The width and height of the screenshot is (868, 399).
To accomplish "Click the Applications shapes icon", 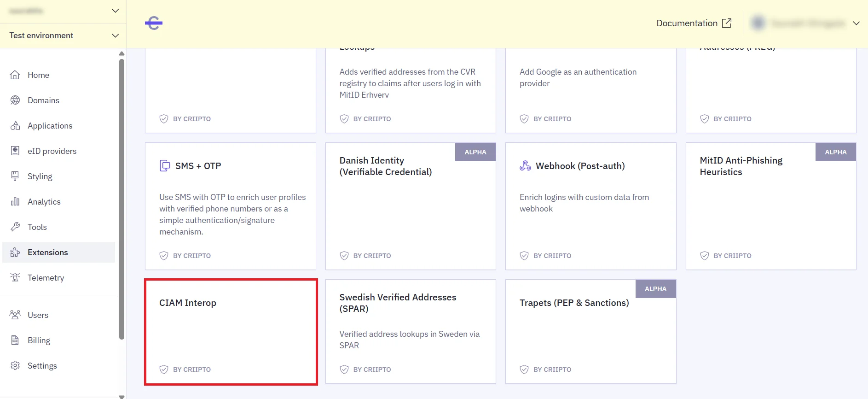I will (x=15, y=126).
